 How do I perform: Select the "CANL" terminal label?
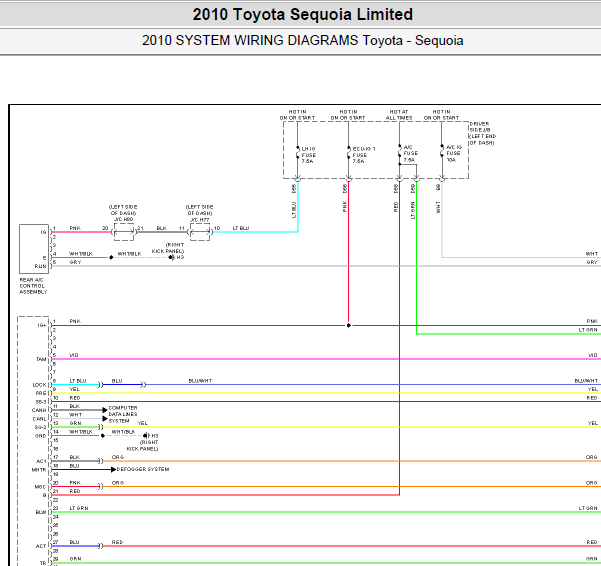(x=39, y=419)
